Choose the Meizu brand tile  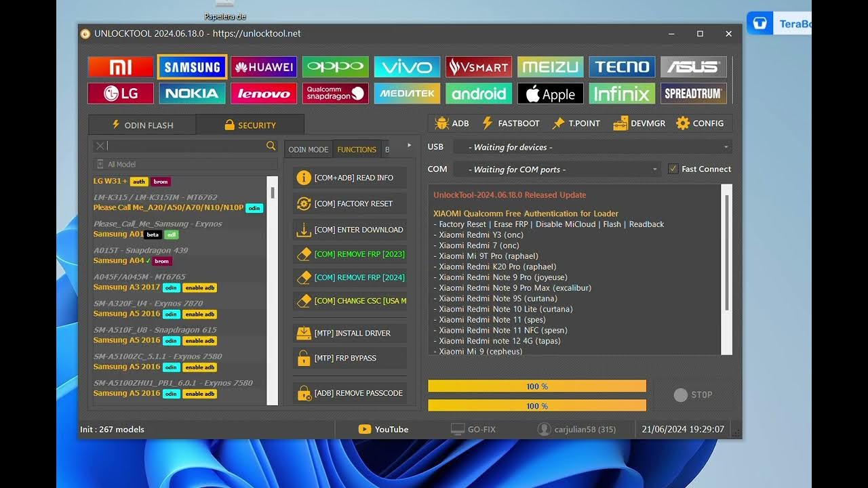point(550,67)
